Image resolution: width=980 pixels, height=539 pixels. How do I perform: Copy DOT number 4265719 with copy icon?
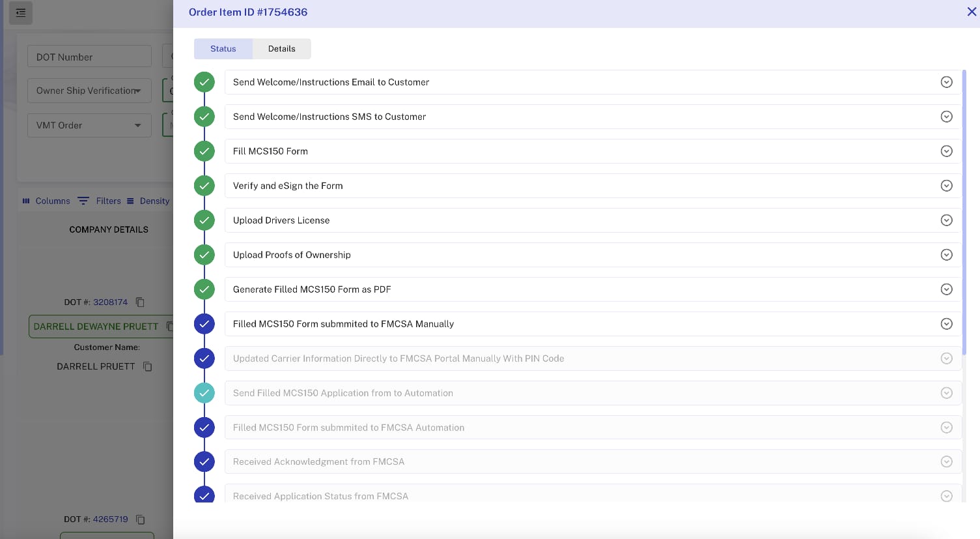coord(140,519)
